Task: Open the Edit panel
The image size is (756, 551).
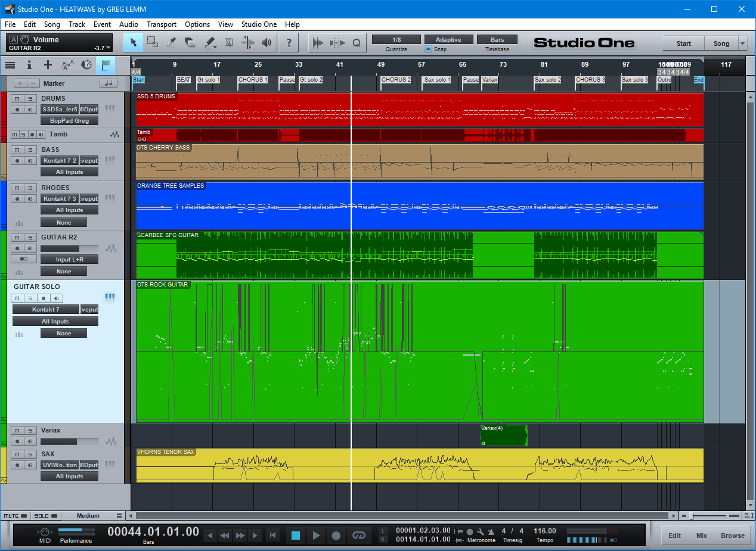Action: 674,536
